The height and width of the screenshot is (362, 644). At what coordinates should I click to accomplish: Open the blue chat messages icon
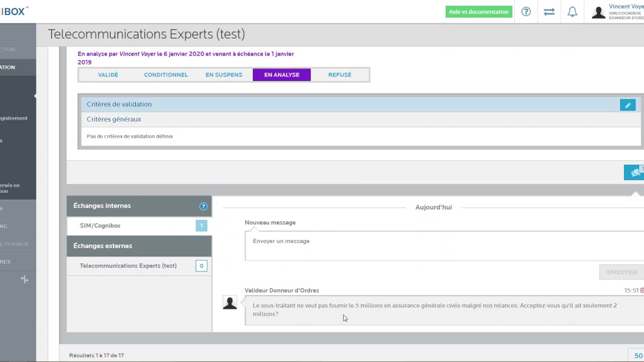click(x=635, y=172)
